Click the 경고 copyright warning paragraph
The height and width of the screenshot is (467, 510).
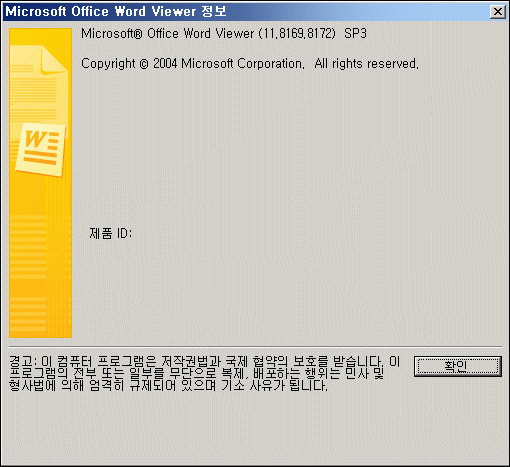click(x=204, y=373)
